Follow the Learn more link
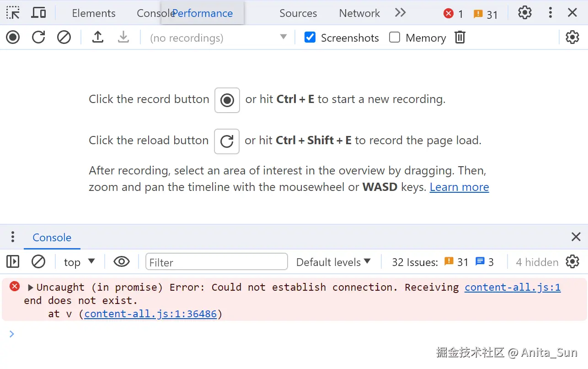 pyautogui.click(x=460, y=187)
